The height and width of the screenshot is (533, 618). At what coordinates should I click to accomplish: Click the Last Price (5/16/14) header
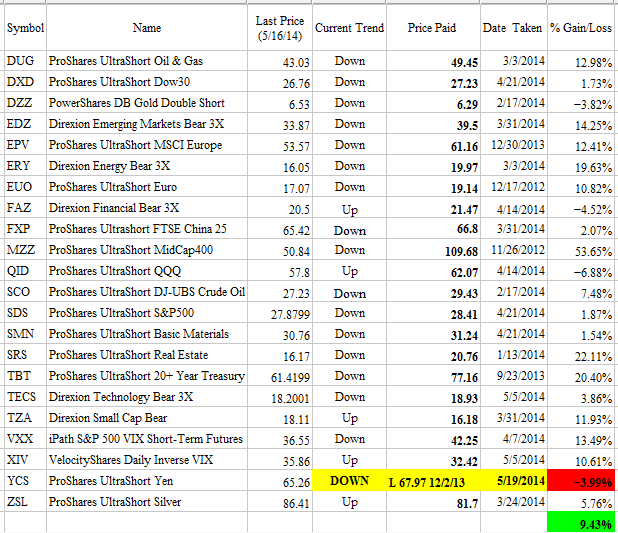click(280, 28)
